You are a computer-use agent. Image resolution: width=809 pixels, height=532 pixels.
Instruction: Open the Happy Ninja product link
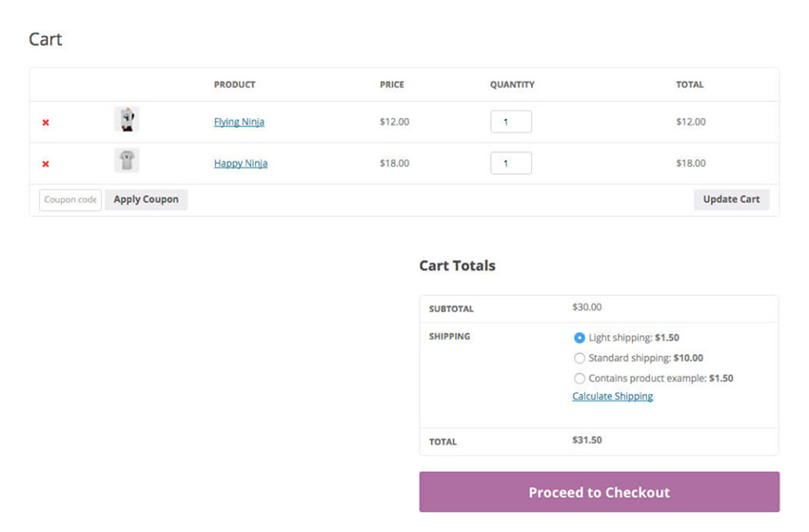pyautogui.click(x=241, y=163)
